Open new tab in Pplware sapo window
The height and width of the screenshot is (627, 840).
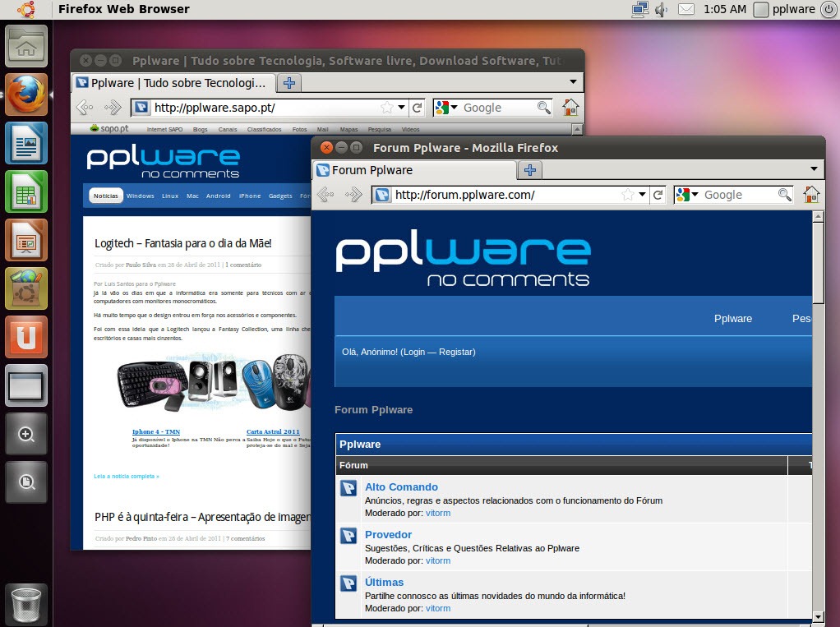coord(289,83)
